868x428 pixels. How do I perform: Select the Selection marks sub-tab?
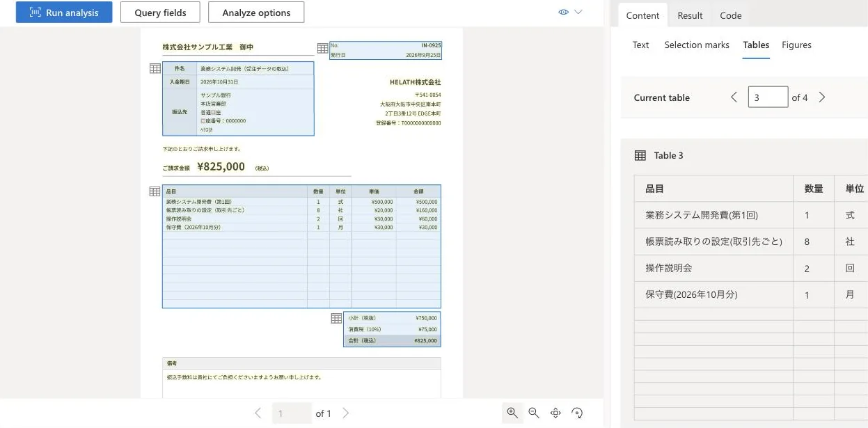(697, 45)
